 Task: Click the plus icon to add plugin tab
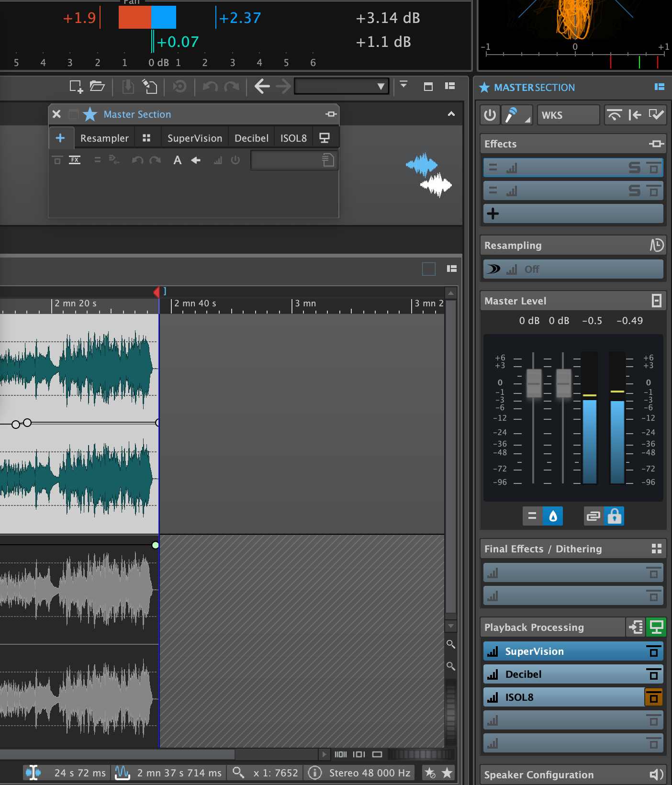click(60, 138)
